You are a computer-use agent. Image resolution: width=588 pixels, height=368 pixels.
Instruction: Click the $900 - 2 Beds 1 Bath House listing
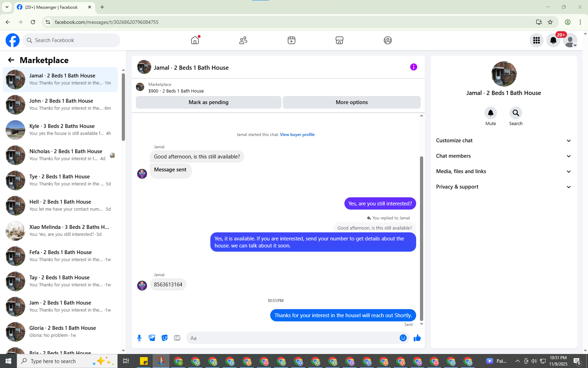(x=176, y=91)
